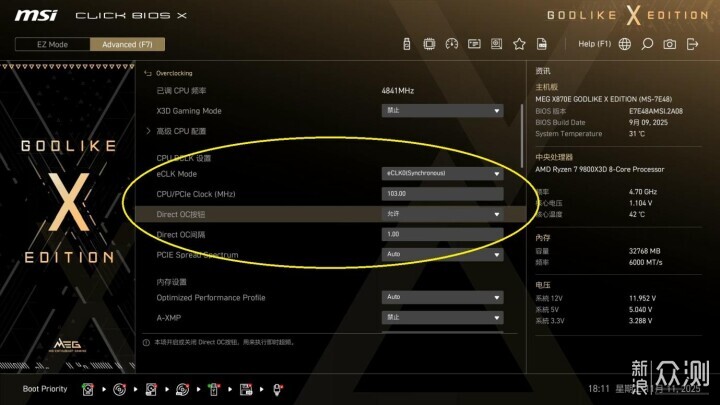Click system 12V reading 11.952 V

pos(642,298)
